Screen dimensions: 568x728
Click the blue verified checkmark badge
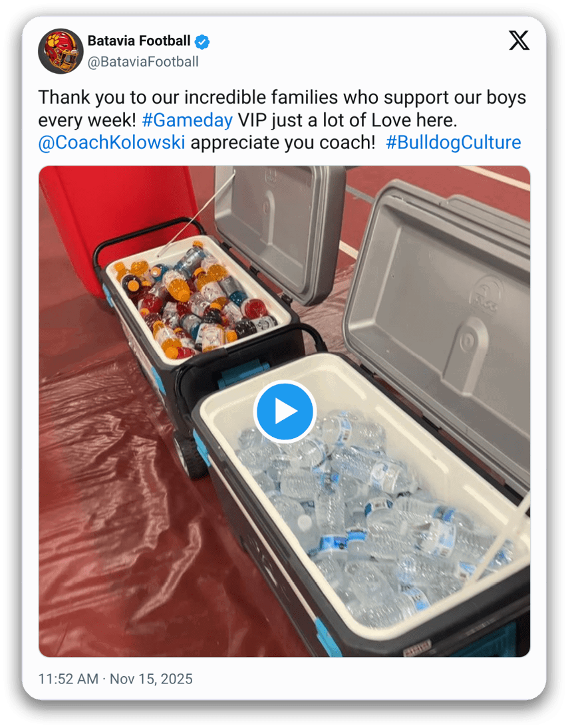click(x=202, y=42)
